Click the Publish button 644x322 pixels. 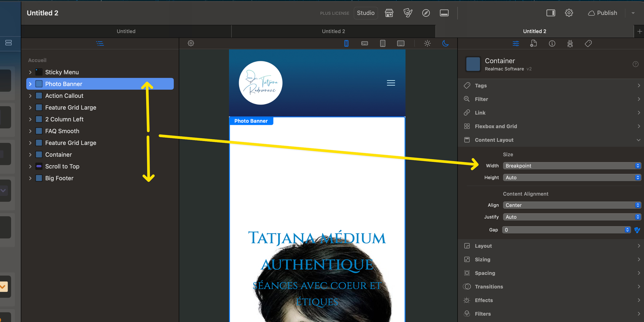click(x=603, y=13)
